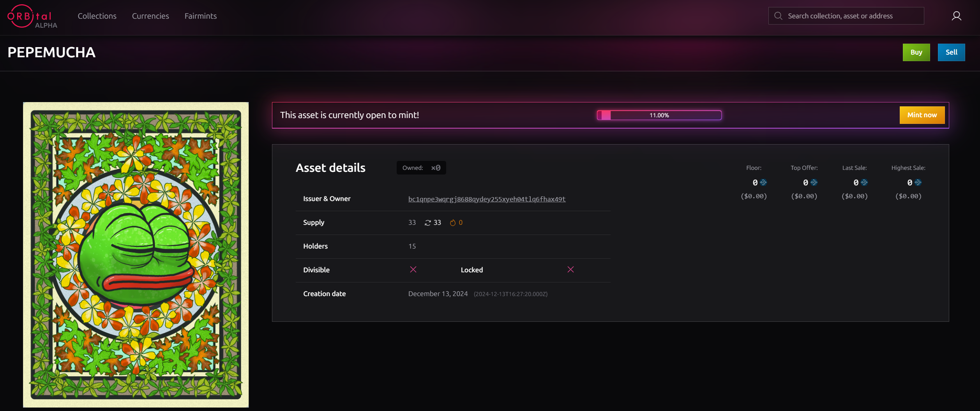
Task: Click the Last Sale: label
Action: (854, 168)
